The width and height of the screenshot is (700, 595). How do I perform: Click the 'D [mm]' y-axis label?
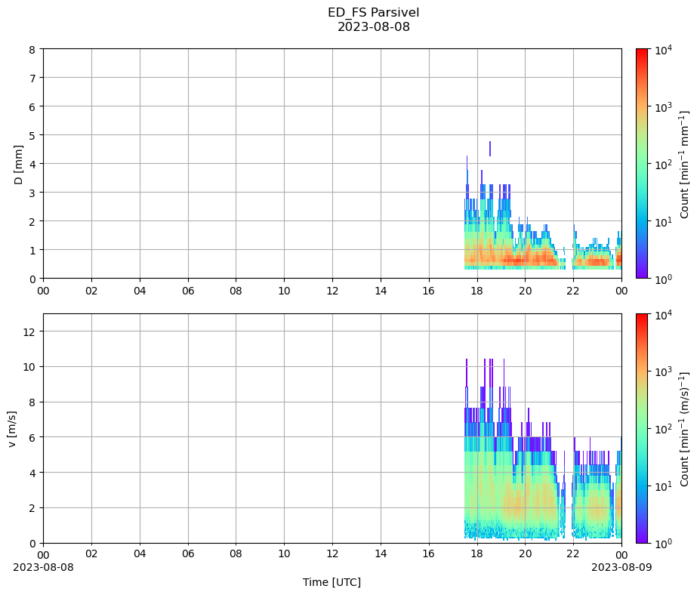[18, 165]
